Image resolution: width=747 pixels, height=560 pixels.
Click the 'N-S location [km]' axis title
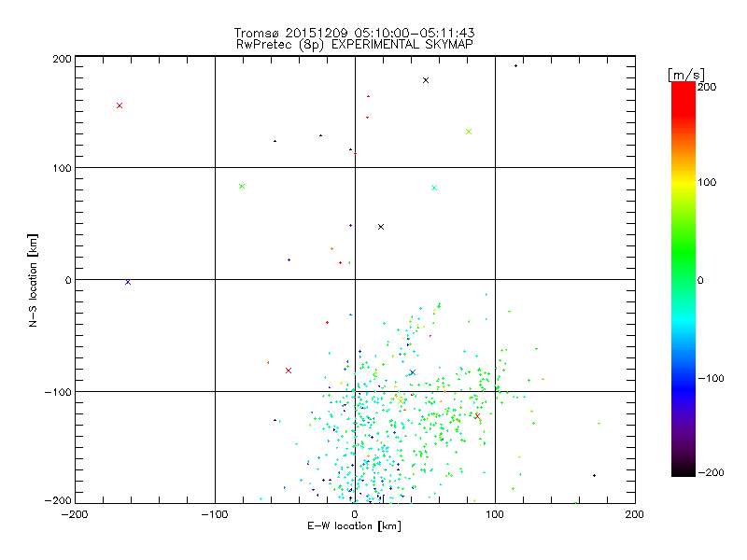(33, 281)
